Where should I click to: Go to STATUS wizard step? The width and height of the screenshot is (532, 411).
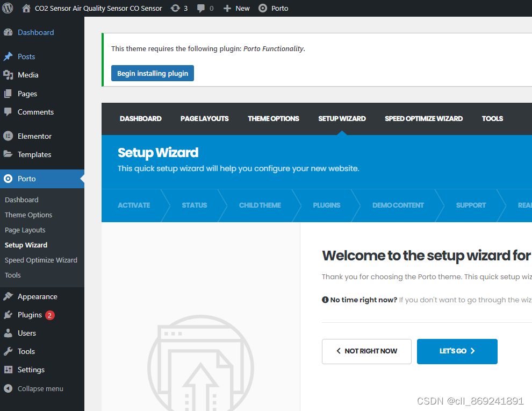click(195, 205)
